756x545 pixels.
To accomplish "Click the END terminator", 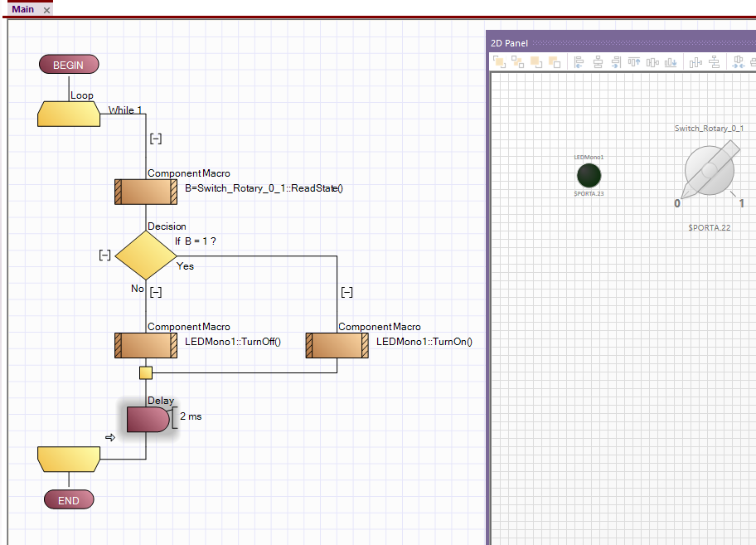I will (69, 500).
